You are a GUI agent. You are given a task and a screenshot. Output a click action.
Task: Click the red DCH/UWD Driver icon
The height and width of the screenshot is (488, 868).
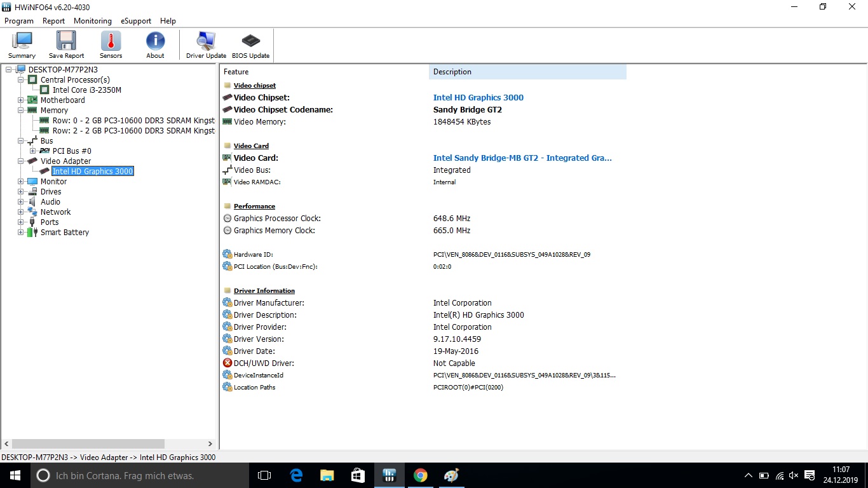point(227,363)
